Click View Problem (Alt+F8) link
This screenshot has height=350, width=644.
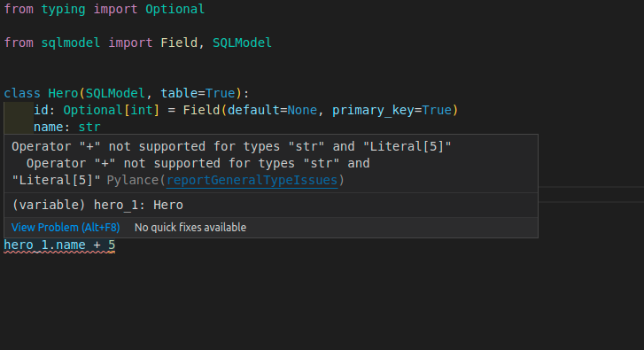[x=66, y=228]
